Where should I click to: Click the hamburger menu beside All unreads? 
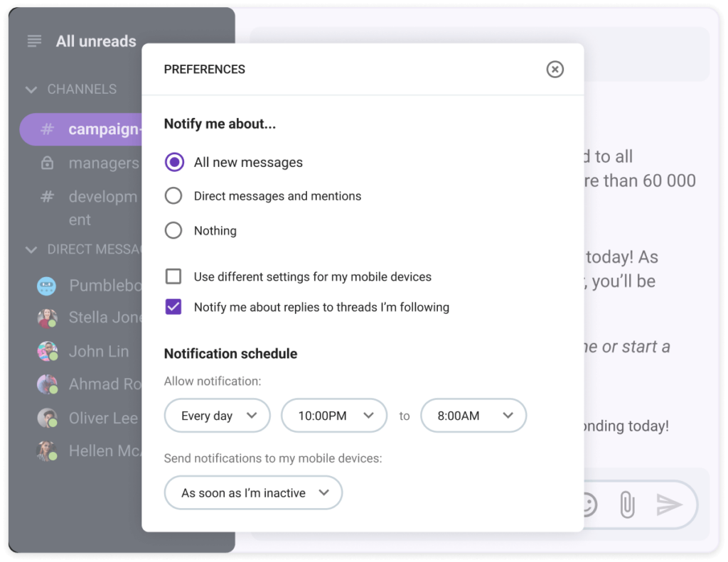(33, 41)
